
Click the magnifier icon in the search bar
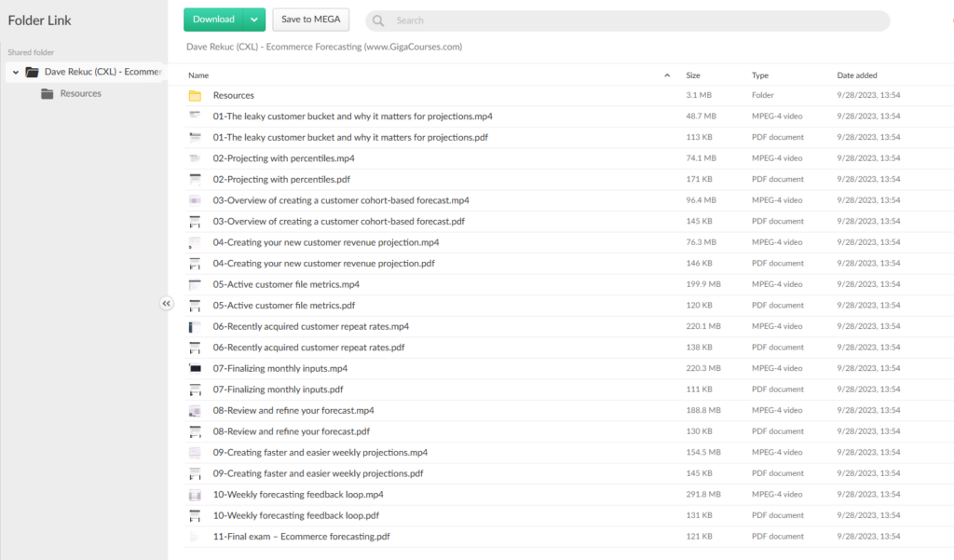[x=378, y=20]
